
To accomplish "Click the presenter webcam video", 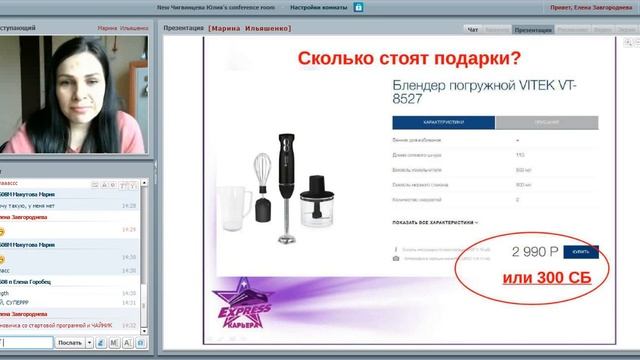I will pos(74,94).
